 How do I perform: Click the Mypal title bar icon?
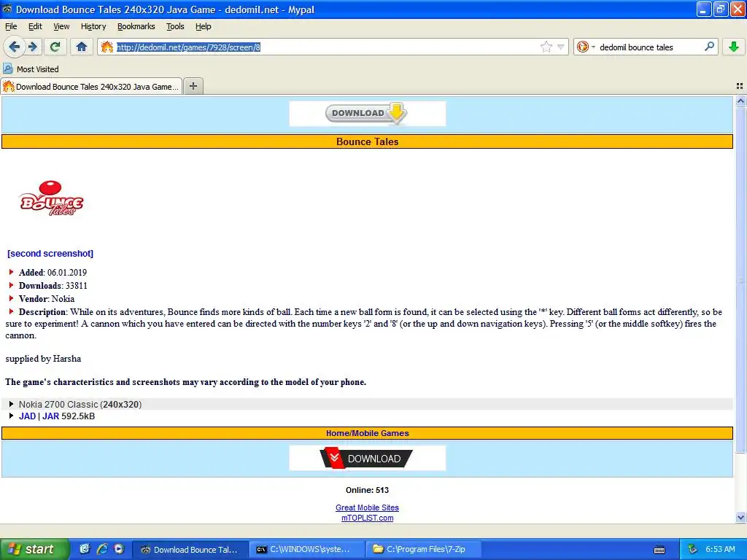(7, 9)
